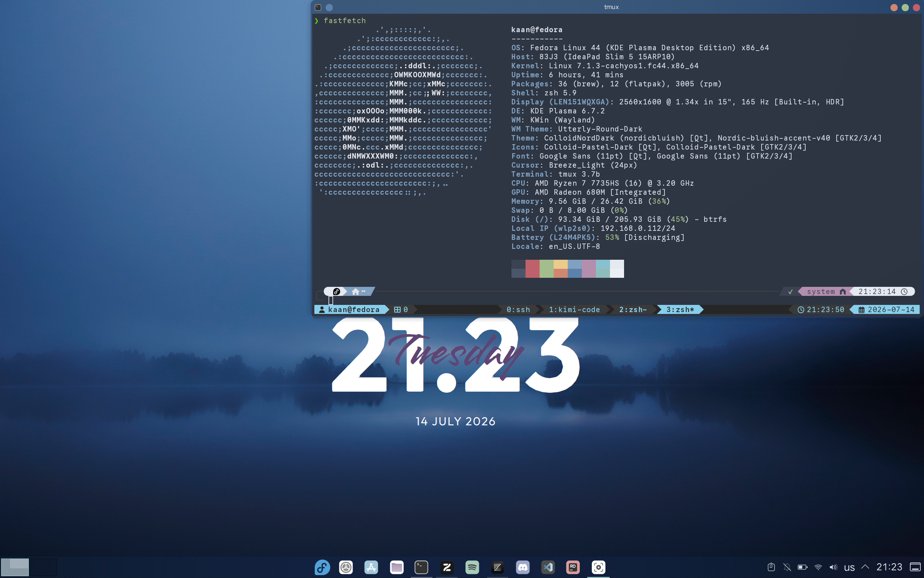Launch the software store icon in dock
924x578 pixels.
tap(371, 567)
